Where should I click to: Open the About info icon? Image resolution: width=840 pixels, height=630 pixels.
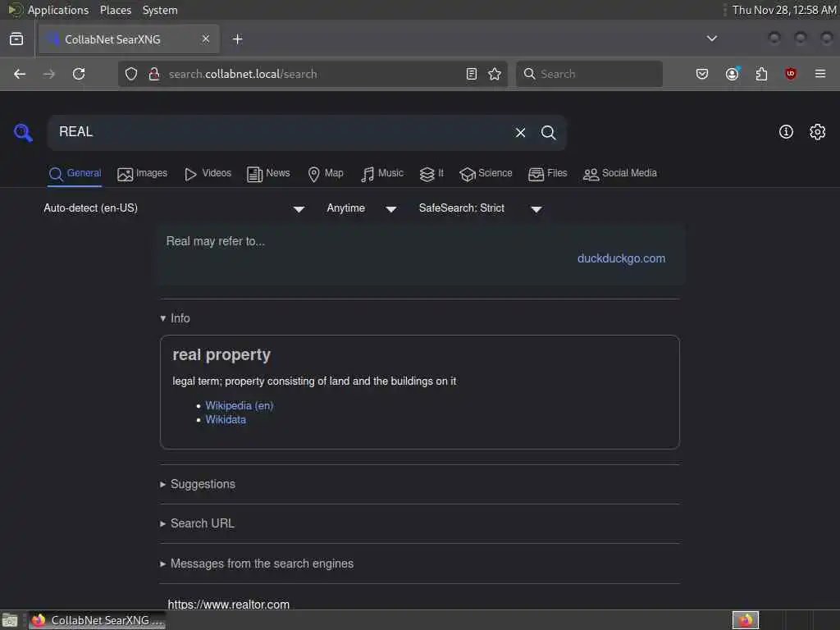click(786, 132)
